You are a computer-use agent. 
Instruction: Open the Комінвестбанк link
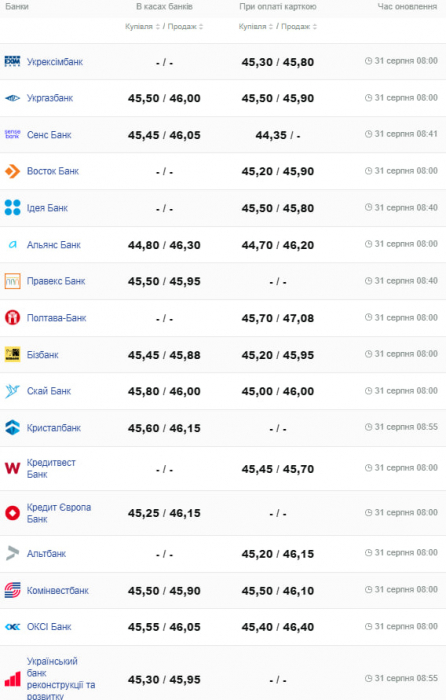(x=58, y=591)
